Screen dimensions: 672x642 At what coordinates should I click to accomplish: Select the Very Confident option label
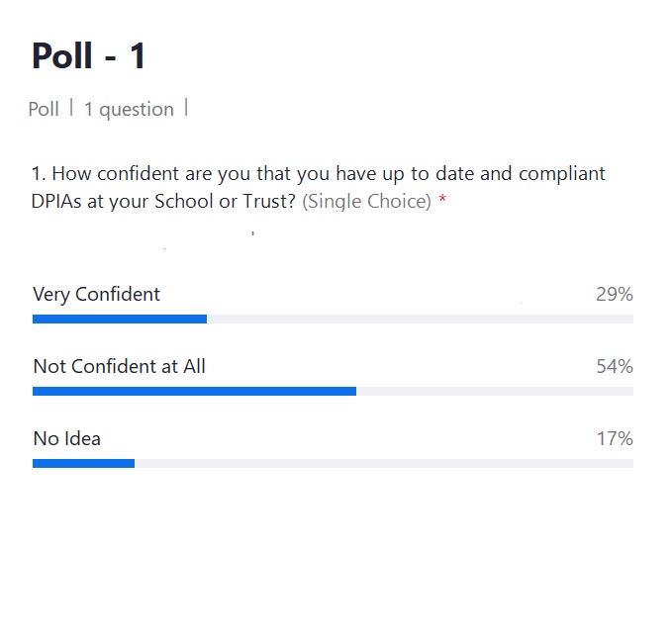pos(96,295)
